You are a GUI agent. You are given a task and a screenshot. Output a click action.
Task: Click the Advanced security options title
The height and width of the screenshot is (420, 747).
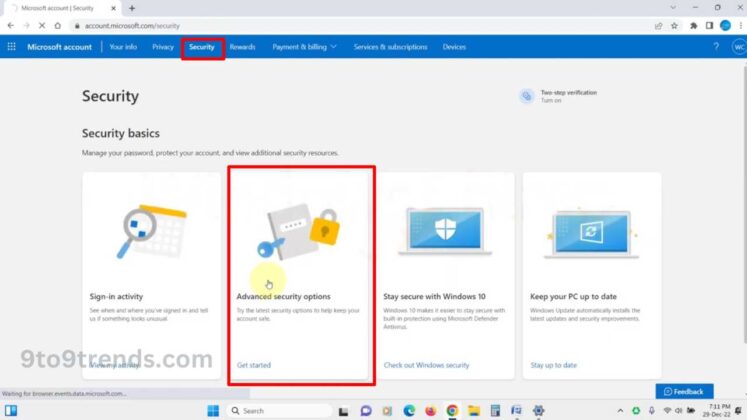click(283, 296)
